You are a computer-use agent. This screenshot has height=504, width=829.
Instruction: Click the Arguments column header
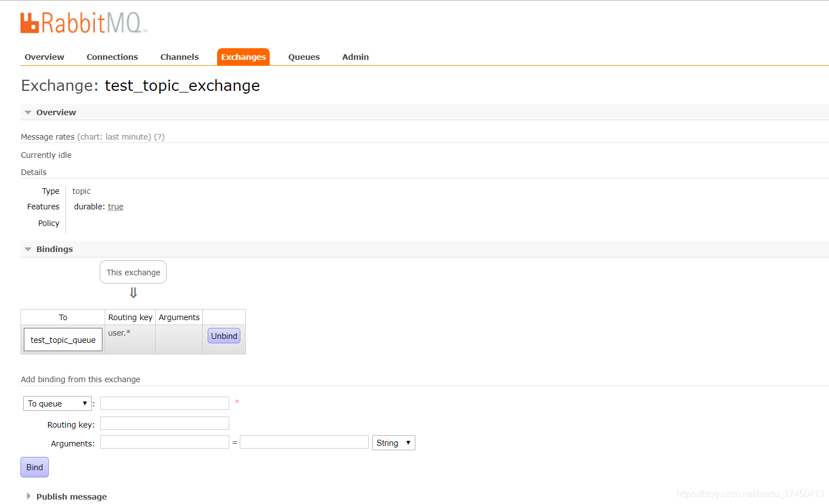point(179,317)
